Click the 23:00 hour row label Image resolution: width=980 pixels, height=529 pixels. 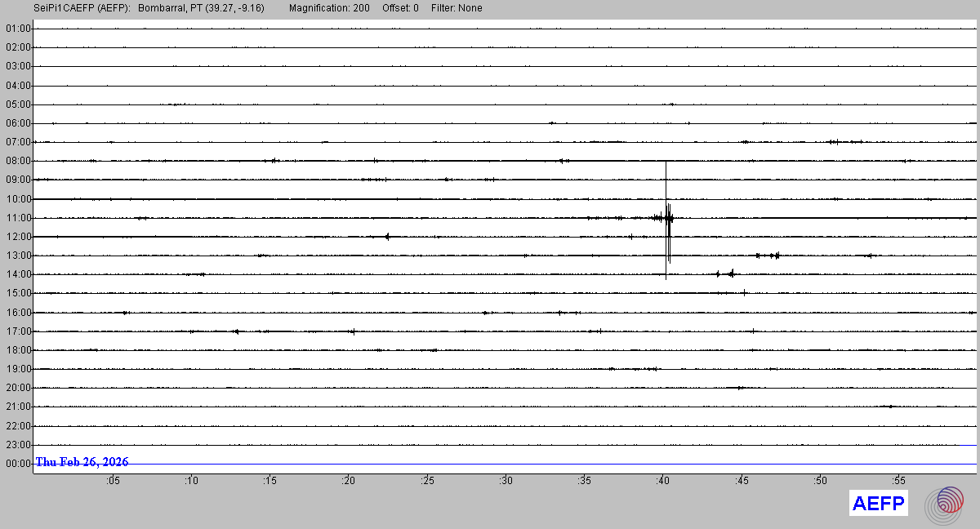[18, 445]
